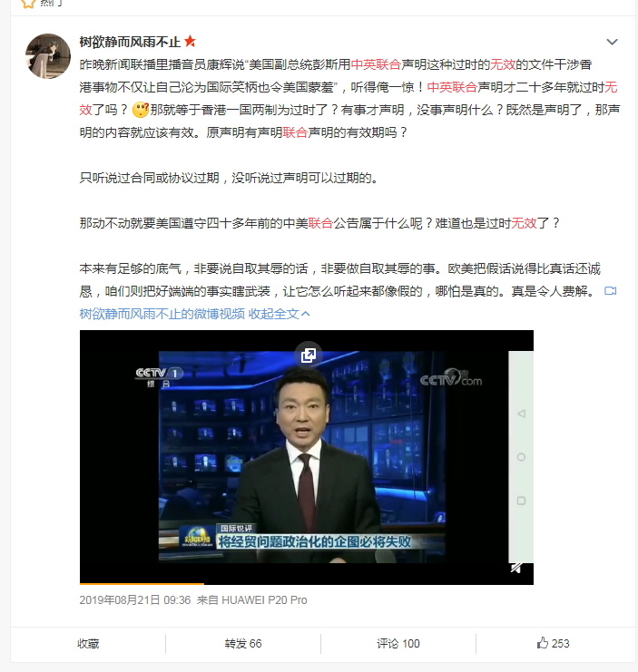Open the 评论 100 comments
638x672 pixels.
point(398,644)
